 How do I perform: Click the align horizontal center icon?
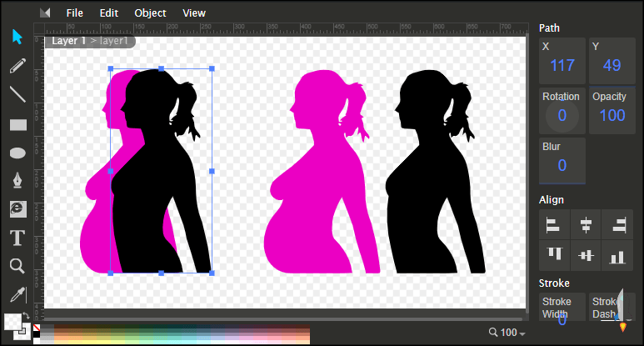click(x=586, y=223)
